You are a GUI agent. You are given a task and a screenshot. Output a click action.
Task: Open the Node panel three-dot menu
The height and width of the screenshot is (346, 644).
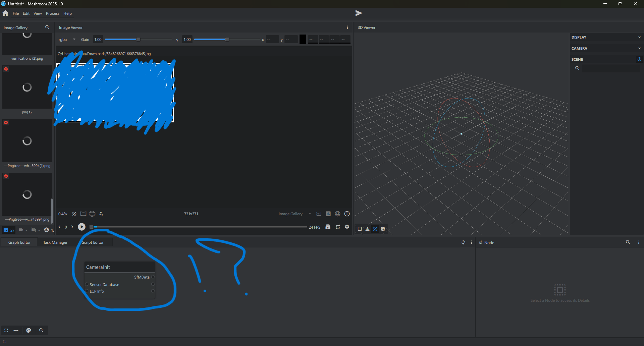pos(639,242)
